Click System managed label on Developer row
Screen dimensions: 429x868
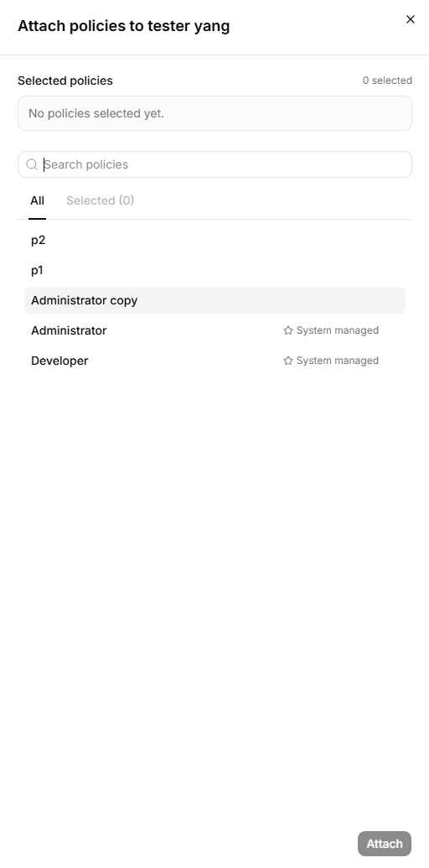pyautogui.click(x=337, y=361)
